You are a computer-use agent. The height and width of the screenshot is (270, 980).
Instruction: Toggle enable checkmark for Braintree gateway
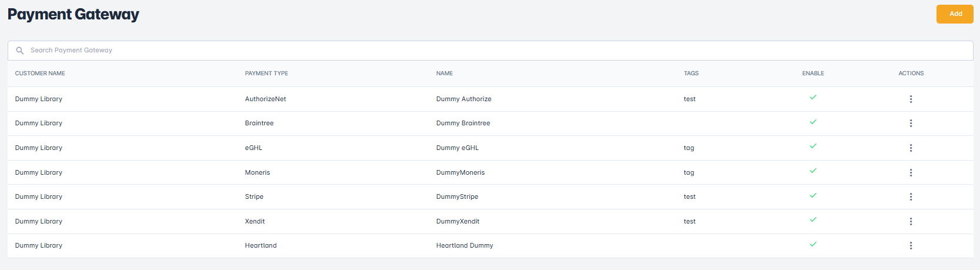coord(813,122)
